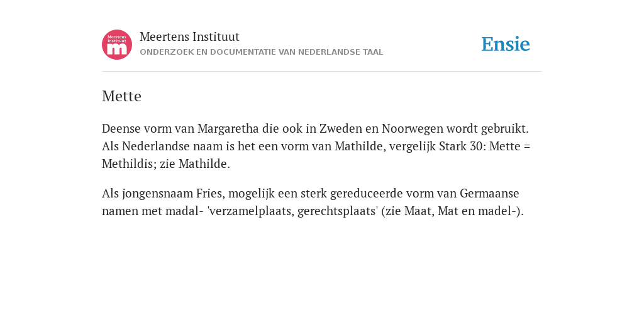The image size is (644, 322).
Task: Click the Meertens Instituut round logo
Action: [117, 45]
